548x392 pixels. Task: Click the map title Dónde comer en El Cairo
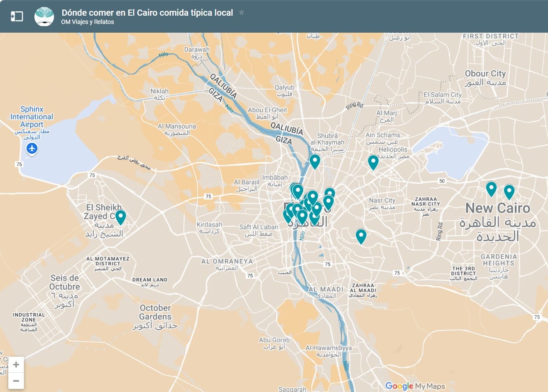point(147,13)
